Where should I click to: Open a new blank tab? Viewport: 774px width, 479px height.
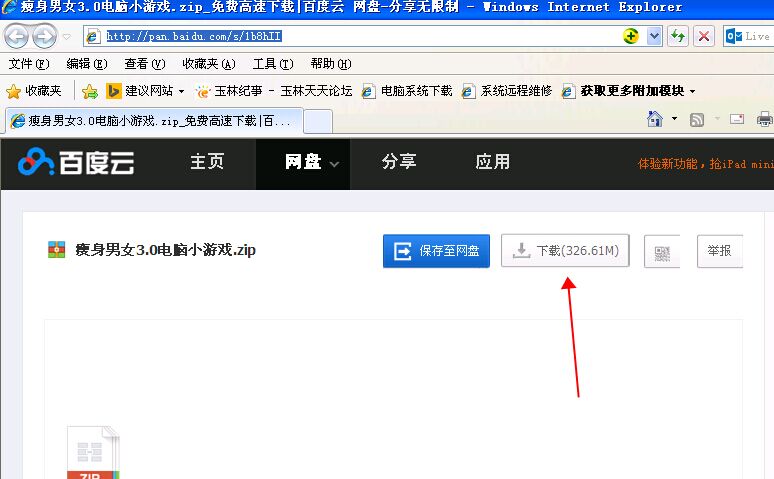317,121
